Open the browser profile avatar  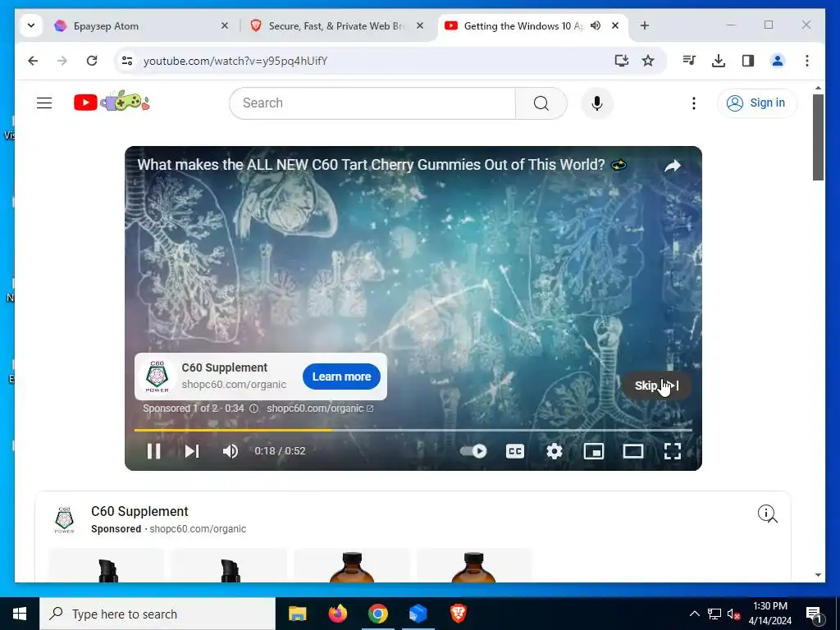pyautogui.click(x=778, y=61)
